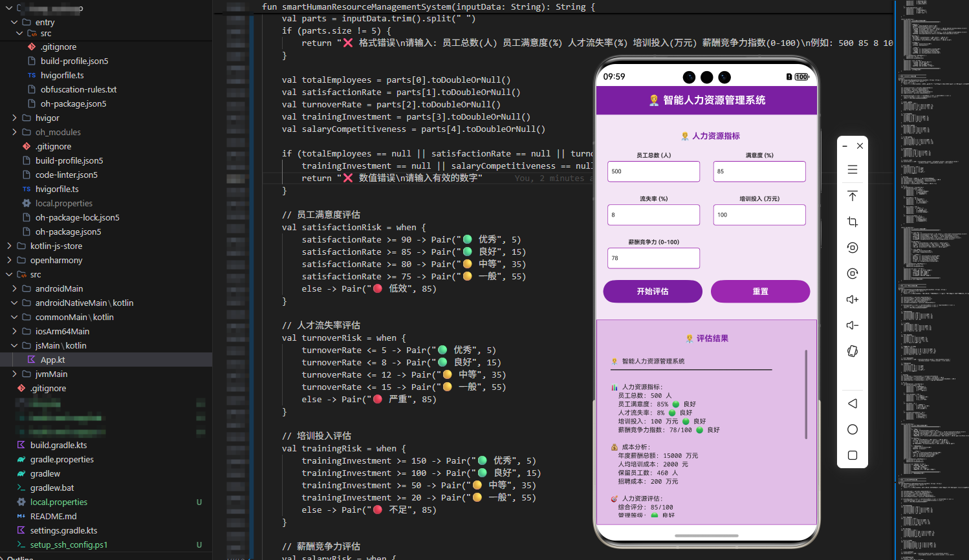Click the App.kt Kotlin file icon
Screen dimensions: 969x560
32,360
